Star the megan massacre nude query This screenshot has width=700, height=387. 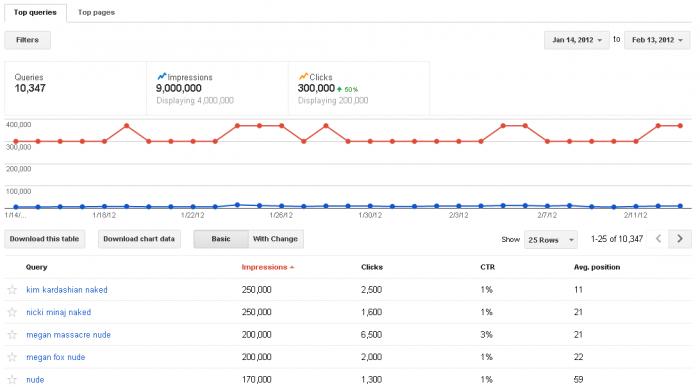tap(12, 335)
